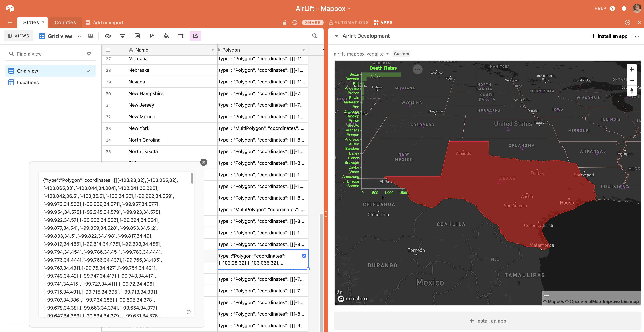Open base revision history icon
Image resolution: width=644 pixels, height=332 pixels.
[x=295, y=22]
